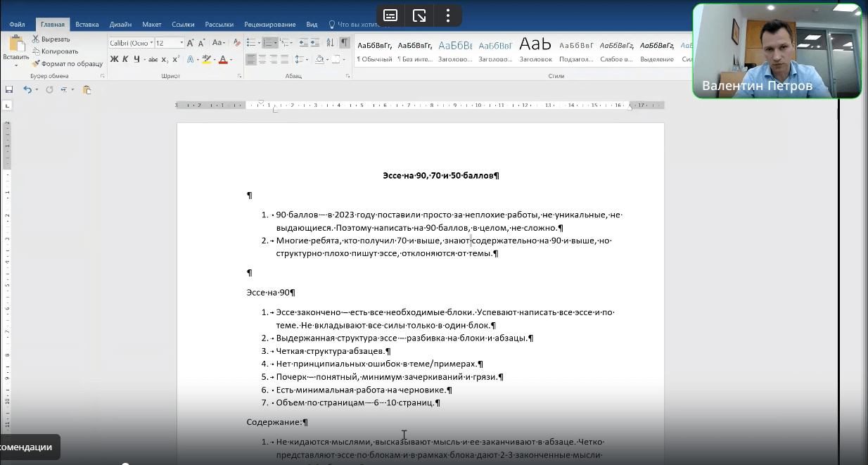
Task: Apply the large Заголовок title style
Action: coord(536,51)
